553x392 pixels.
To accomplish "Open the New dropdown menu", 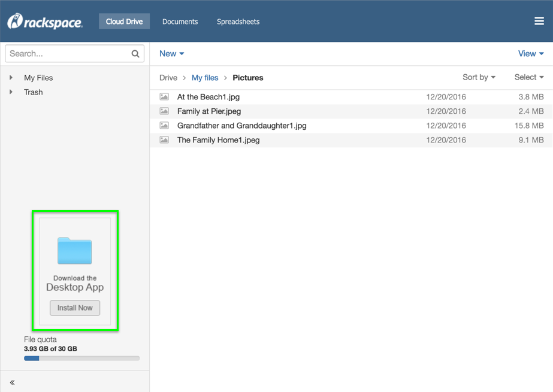I will click(x=172, y=53).
